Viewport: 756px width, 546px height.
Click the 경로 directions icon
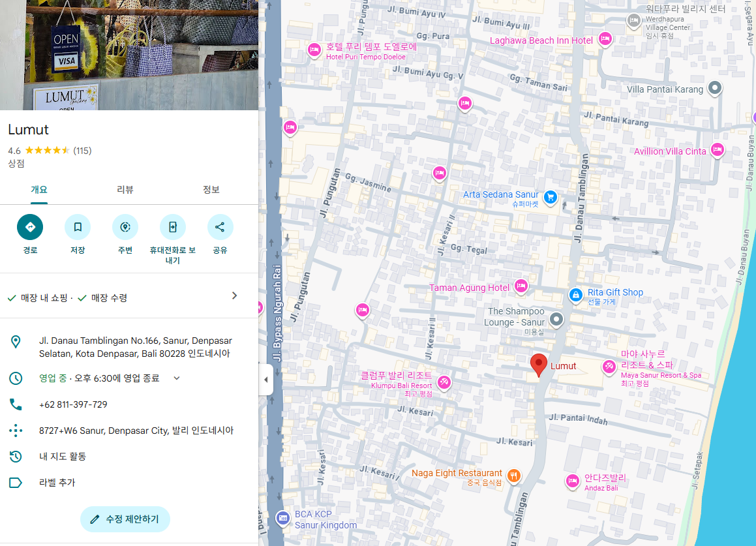pyautogui.click(x=30, y=227)
